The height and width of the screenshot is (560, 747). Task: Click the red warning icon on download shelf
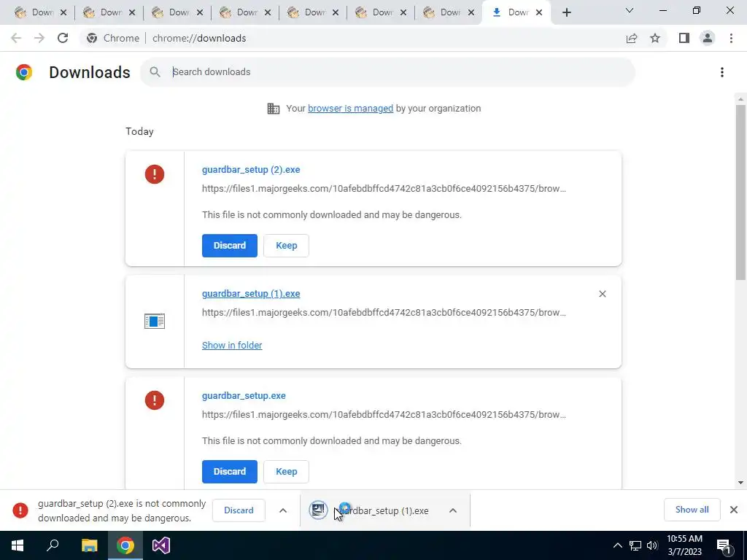20,510
